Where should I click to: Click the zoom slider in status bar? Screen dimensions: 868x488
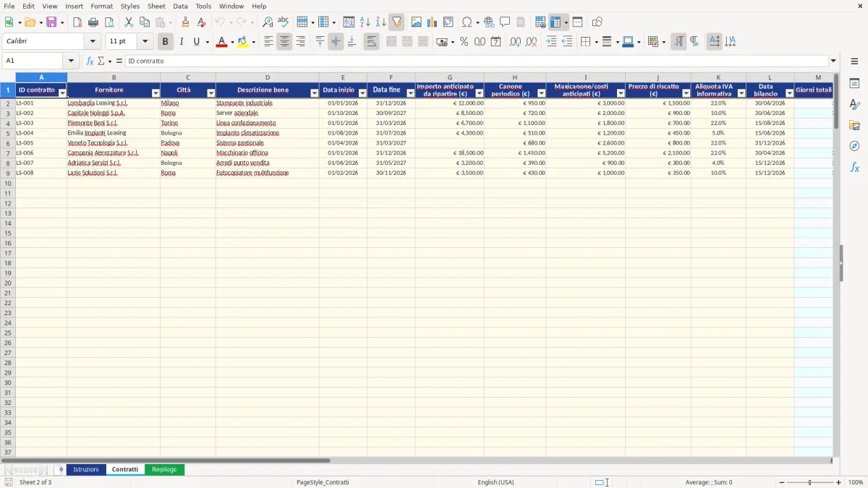pyautogui.click(x=810, y=482)
